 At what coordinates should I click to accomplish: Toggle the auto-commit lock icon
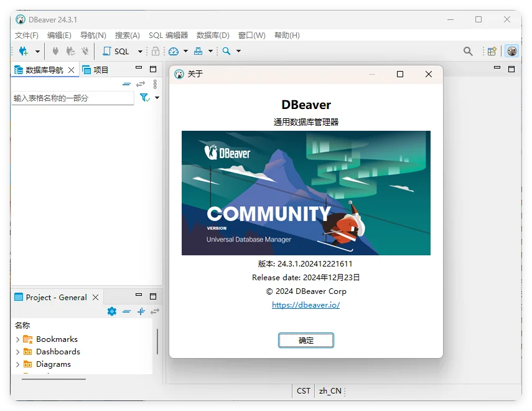pos(155,51)
